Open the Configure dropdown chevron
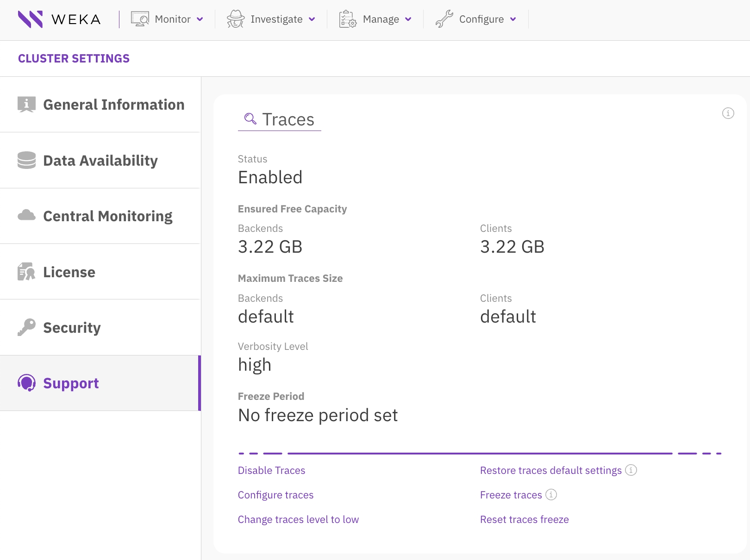Viewport: 750px width, 560px height. (513, 19)
